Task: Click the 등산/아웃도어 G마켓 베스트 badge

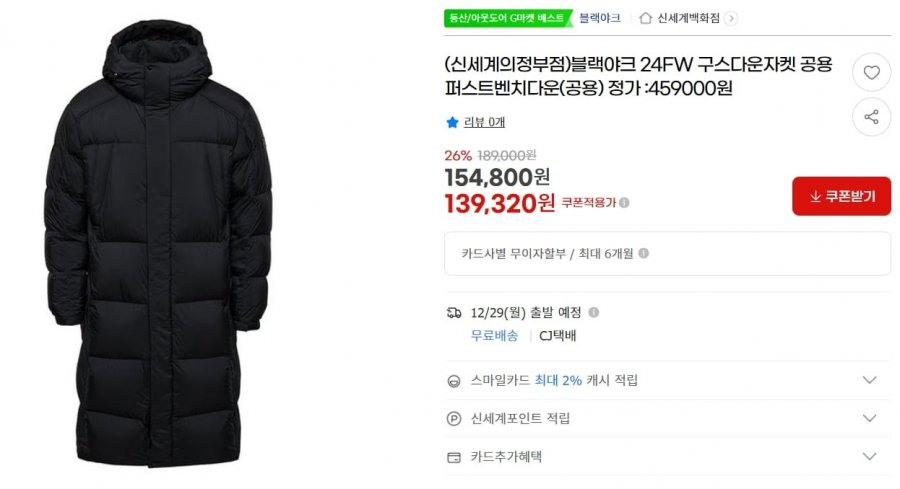Action: (x=507, y=18)
